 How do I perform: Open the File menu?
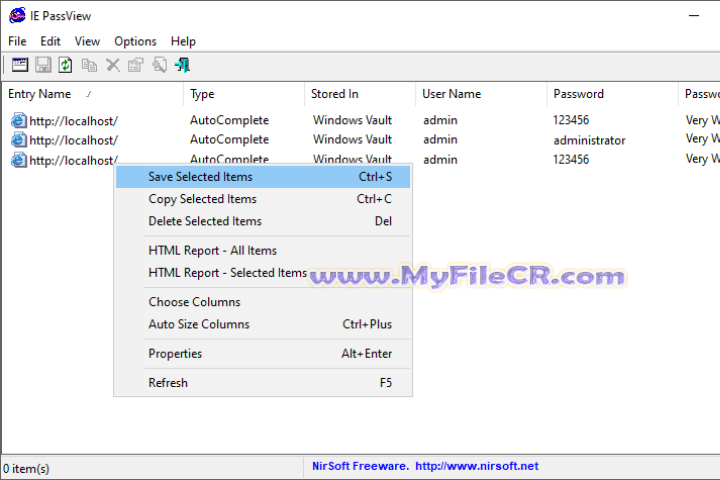[17, 41]
